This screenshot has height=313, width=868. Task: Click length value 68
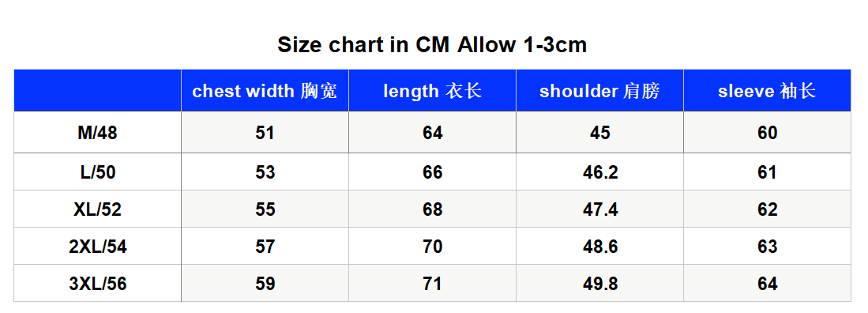point(432,209)
